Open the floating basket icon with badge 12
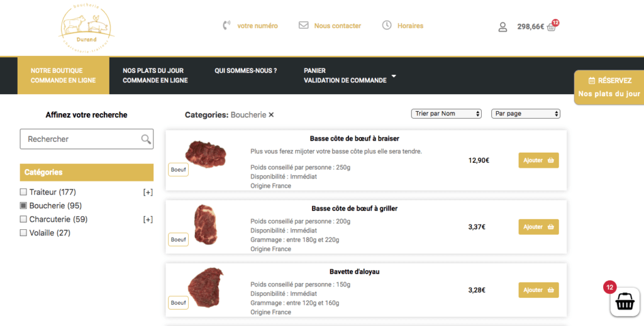 [625, 302]
